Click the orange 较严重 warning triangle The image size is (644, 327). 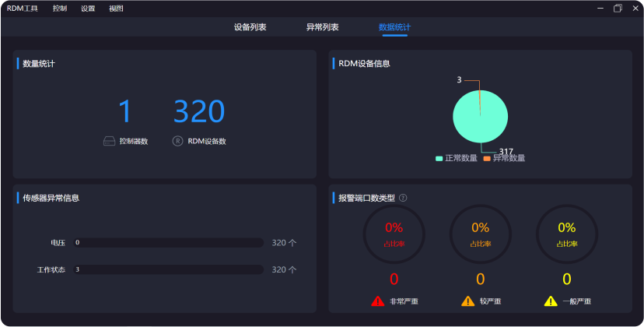(468, 301)
